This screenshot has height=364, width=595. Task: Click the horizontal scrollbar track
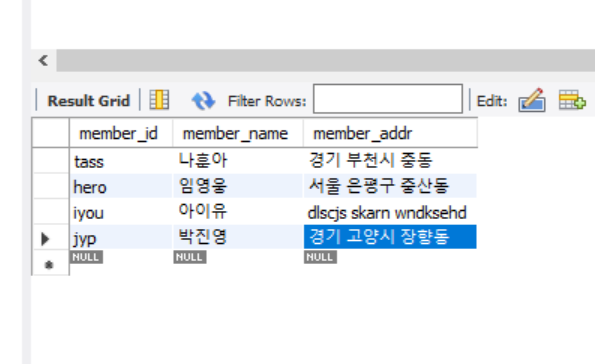pyautogui.click(x=326, y=60)
